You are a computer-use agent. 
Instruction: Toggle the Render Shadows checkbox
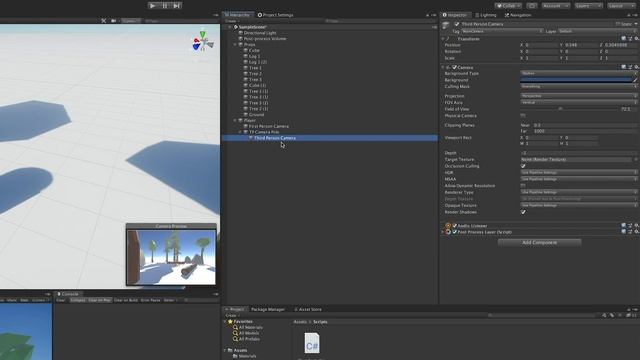pyautogui.click(x=523, y=212)
